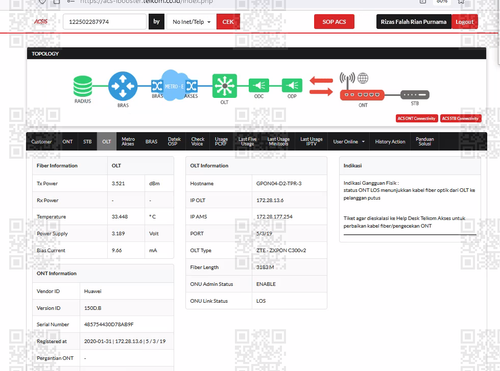Image resolution: width=500 pixels, height=371 pixels.
Task: Click the IP OLT value 172.28.13.6
Action: (x=270, y=200)
